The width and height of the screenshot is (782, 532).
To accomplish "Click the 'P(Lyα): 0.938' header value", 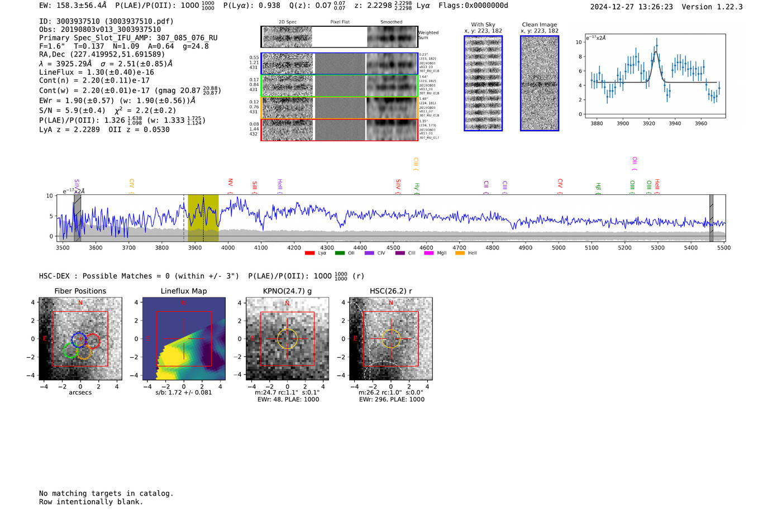I will coord(252,6).
